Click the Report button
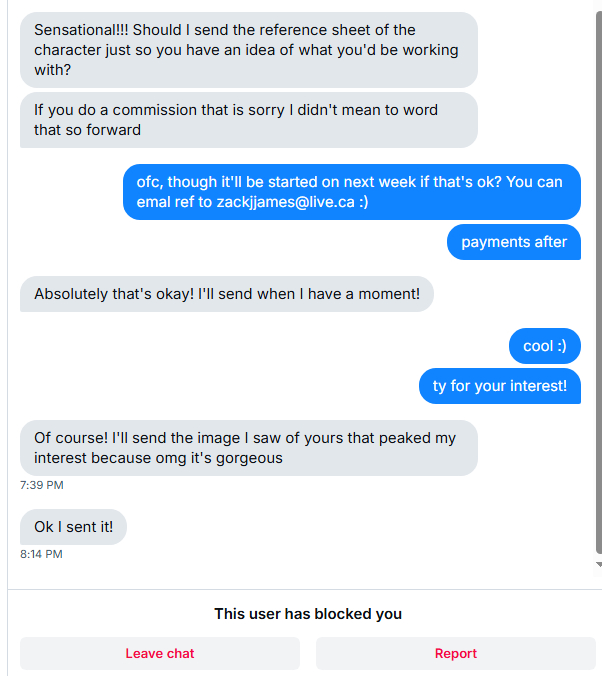 click(455, 653)
